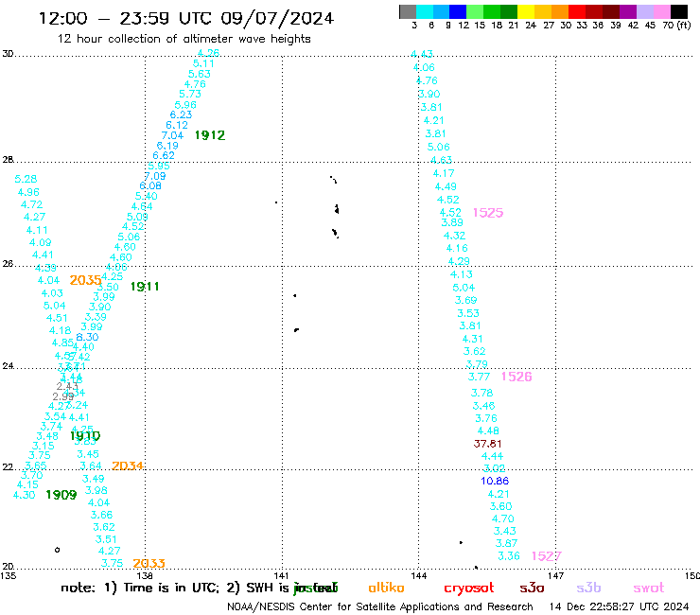Image resolution: width=700 pixels, height=615 pixels.
Task: Click the 5.28 wave height value
Action: (x=26, y=179)
